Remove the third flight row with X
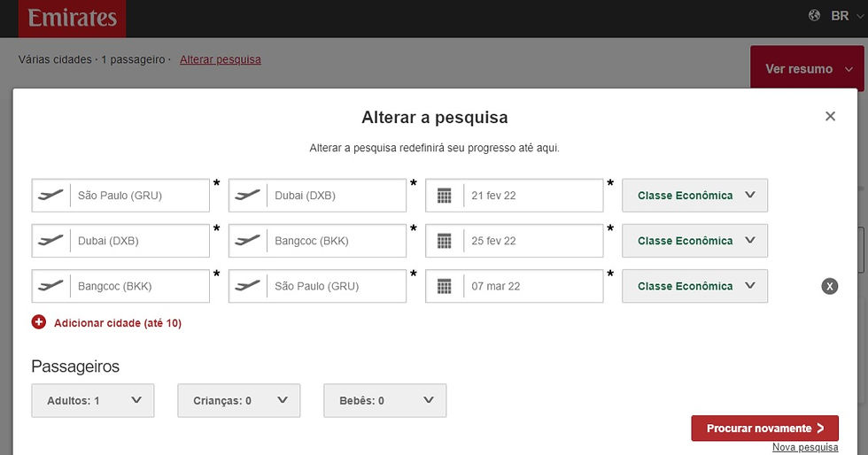This screenshot has height=455, width=868. click(x=829, y=286)
